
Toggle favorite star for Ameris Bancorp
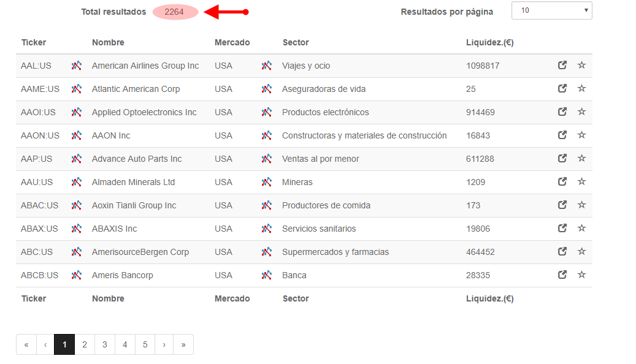[581, 275]
